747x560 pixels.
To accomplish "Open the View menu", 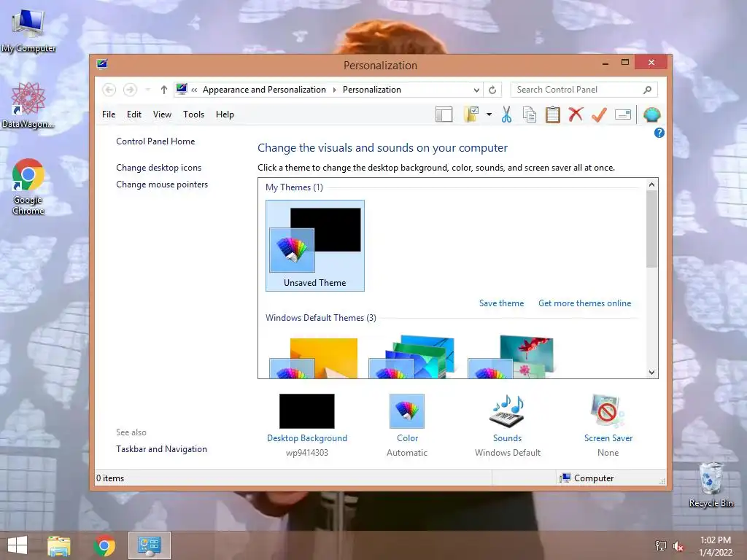I will coord(162,114).
